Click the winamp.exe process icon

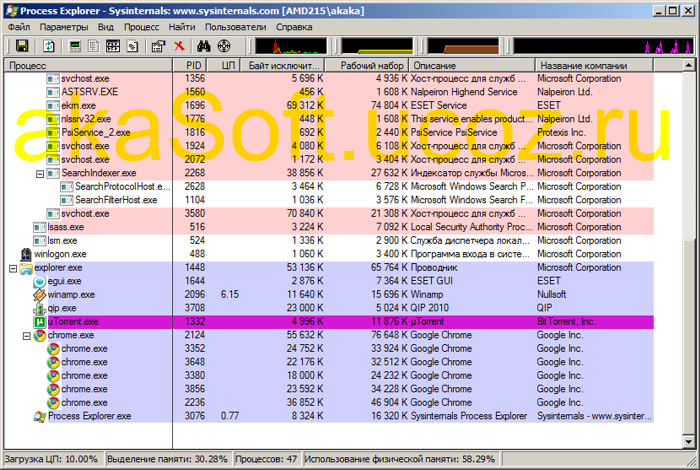tap(40, 295)
